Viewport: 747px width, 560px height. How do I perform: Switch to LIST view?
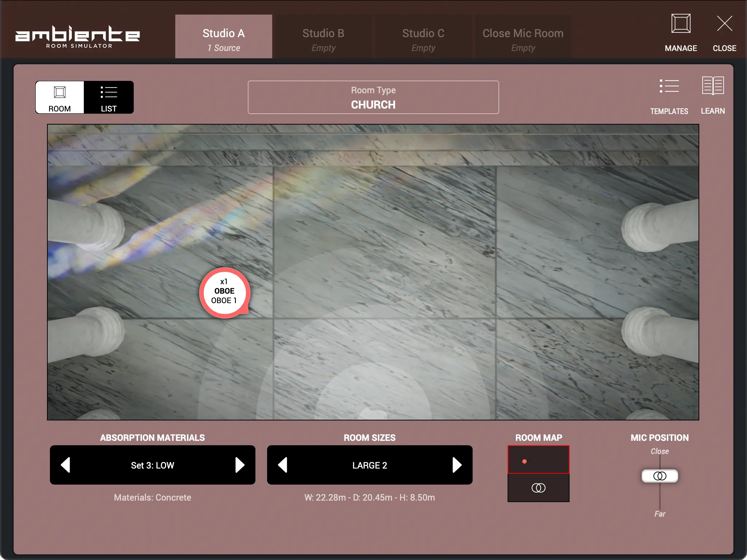coord(109,97)
